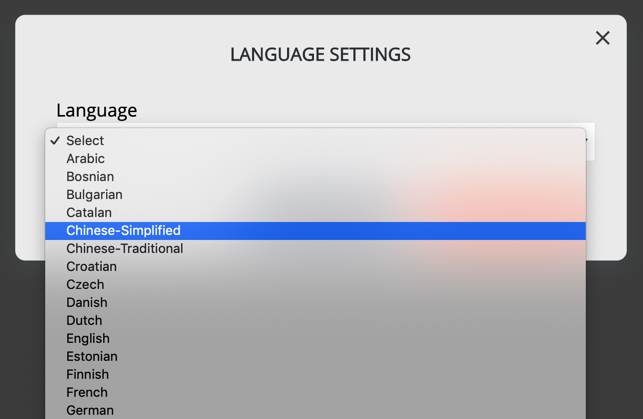The height and width of the screenshot is (419, 643).
Task: Choose Bulgarian language option
Action: click(315, 195)
